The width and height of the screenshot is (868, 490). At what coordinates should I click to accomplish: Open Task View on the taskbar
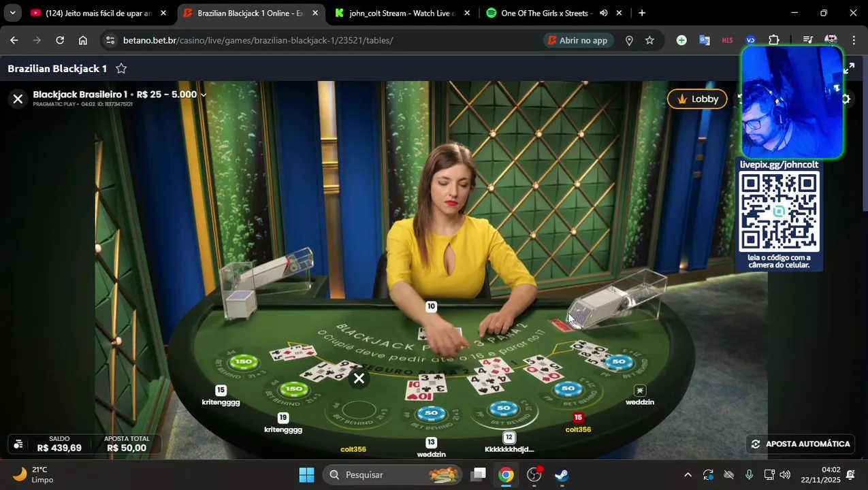pos(479,474)
